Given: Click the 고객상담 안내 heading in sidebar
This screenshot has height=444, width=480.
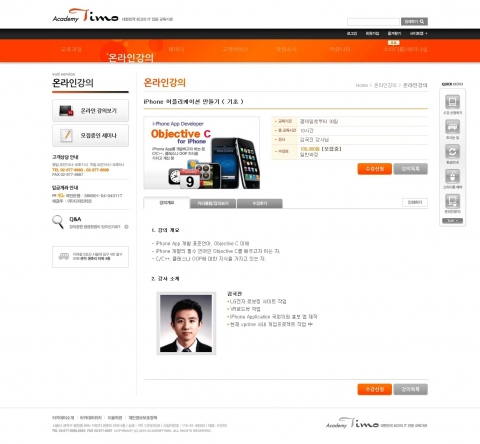Looking at the screenshot, I should pos(65,157).
